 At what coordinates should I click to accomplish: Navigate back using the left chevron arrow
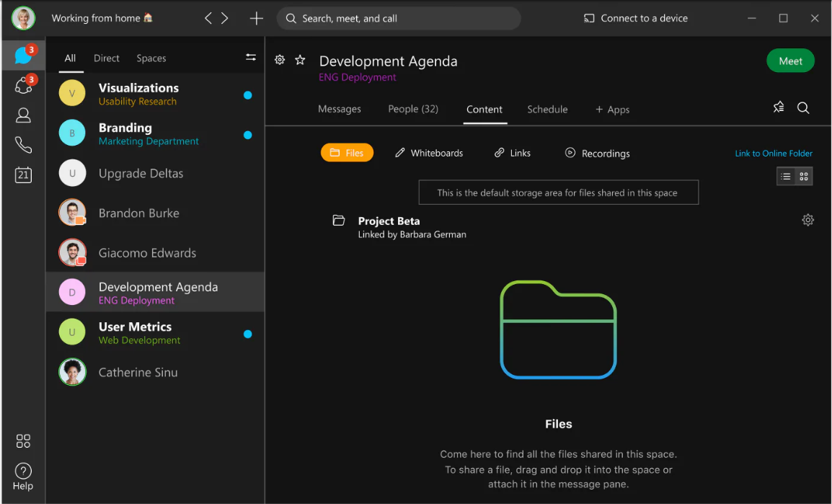208,18
